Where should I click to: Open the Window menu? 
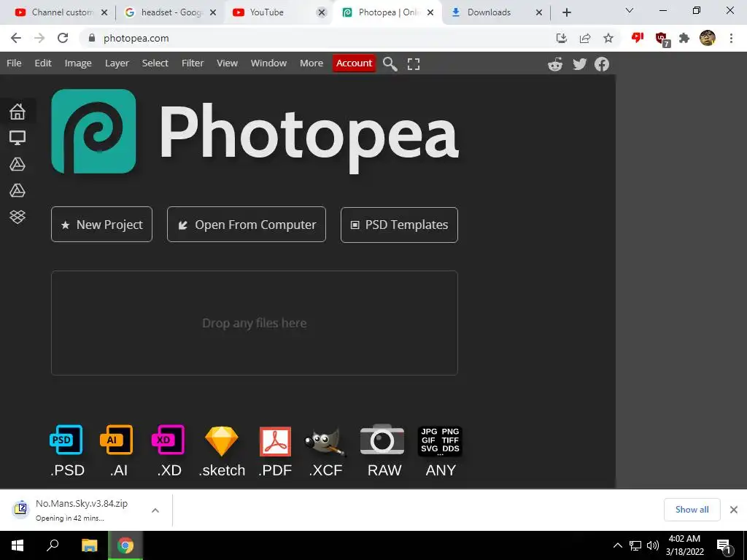268,63
